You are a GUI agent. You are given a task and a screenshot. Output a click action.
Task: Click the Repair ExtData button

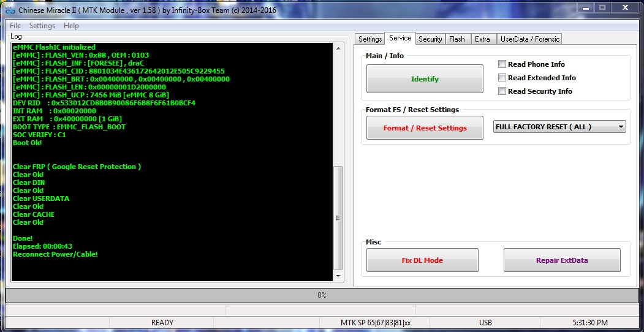pos(562,260)
